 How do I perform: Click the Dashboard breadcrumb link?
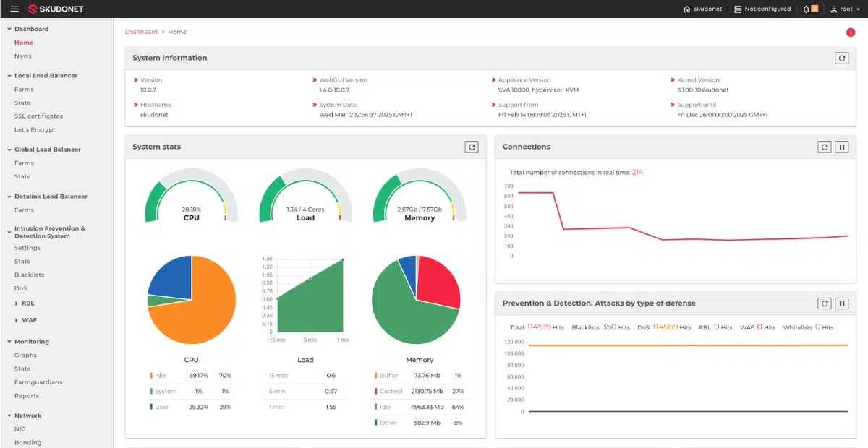pos(141,32)
